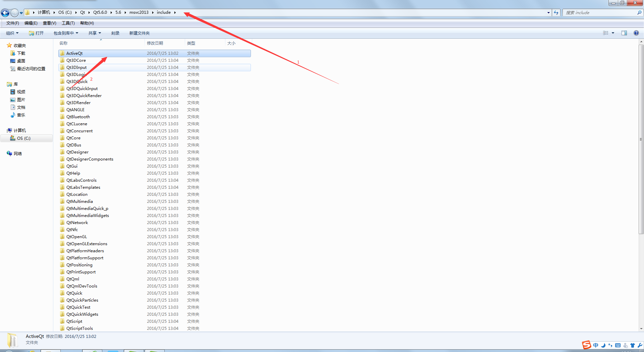644x352 pixels.
Task: Expand the 组织 dropdown
Action: [x=12, y=33]
